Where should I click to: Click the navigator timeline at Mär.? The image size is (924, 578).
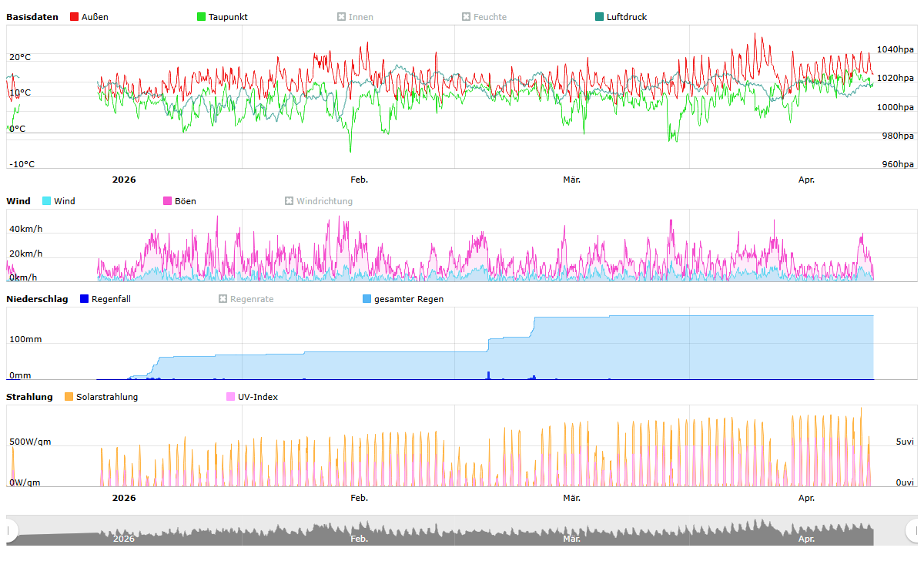[571, 539]
